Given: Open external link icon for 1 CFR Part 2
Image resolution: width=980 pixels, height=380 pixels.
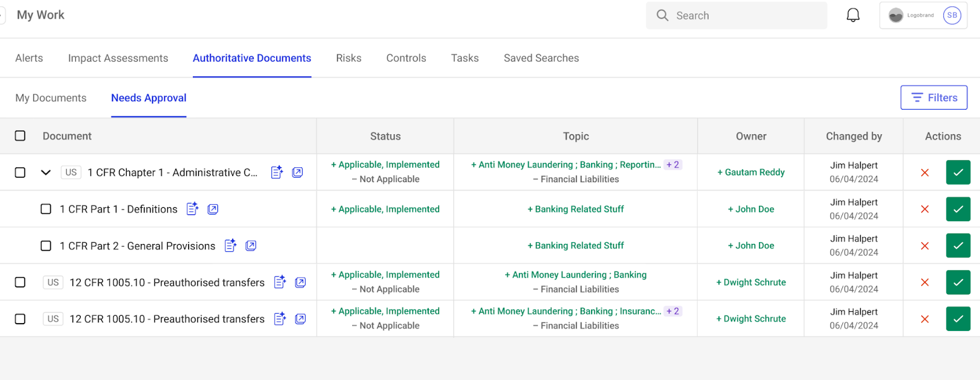Looking at the screenshot, I should 251,246.
